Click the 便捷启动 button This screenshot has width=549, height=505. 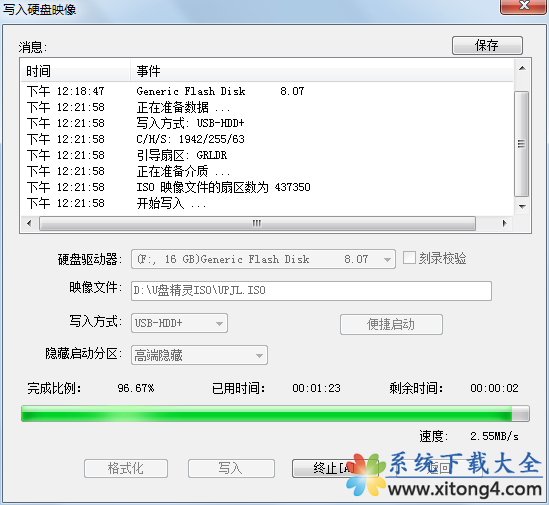click(x=391, y=324)
